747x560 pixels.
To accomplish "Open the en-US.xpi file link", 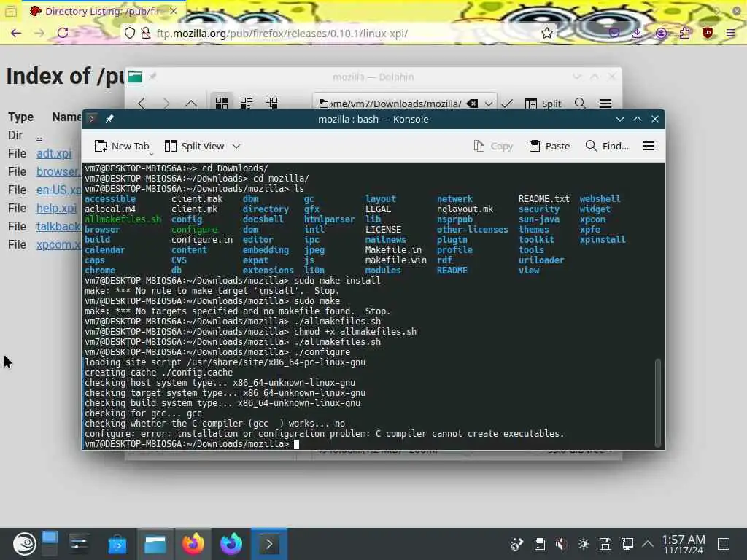I will [58, 190].
